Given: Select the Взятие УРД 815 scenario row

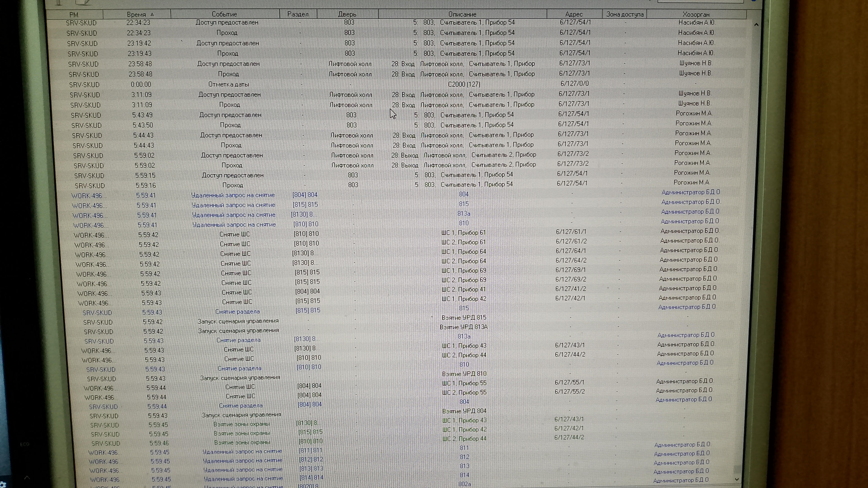Looking at the screenshot, I should [x=464, y=318].
